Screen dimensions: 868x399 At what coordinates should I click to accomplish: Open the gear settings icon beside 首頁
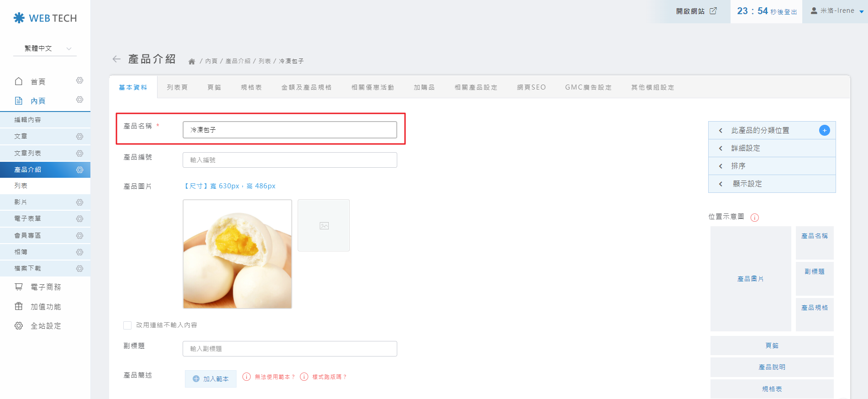(x=79, y=80)
